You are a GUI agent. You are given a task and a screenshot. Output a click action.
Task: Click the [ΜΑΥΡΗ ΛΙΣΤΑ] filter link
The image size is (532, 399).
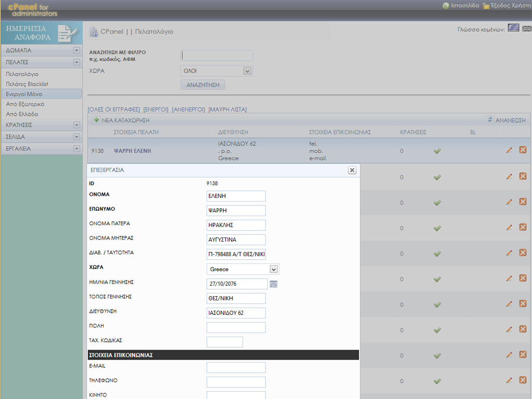tap(227, 109)
